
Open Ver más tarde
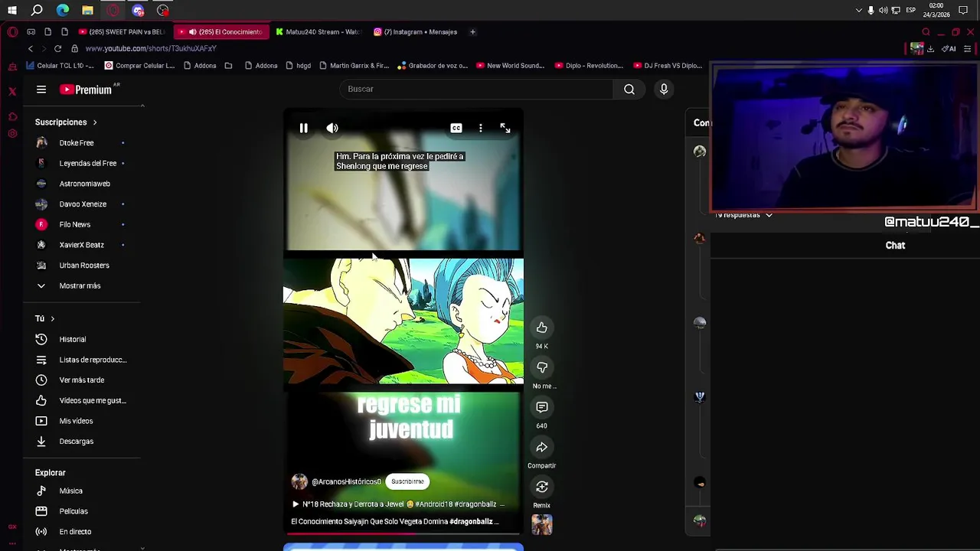[80, 380]
